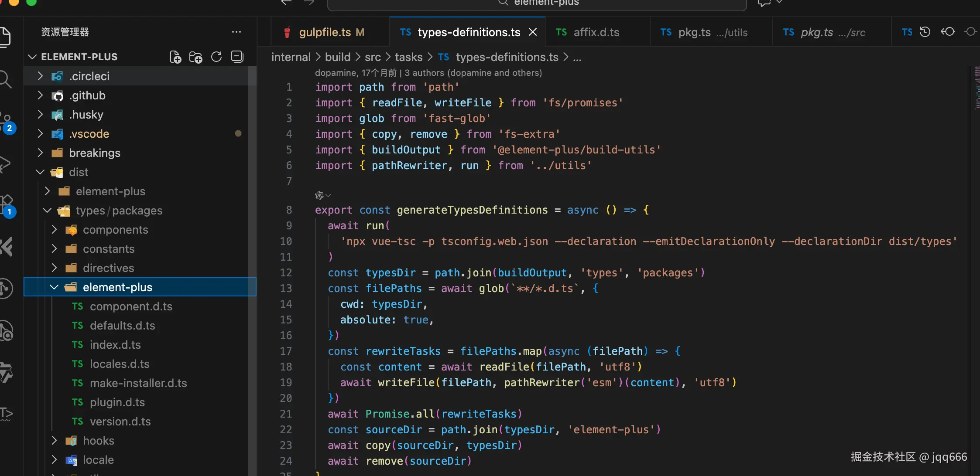Switch to the gulpfile.ts tab
The height and width of the screenshot is (476, 980).
click(x=325, y=32)
